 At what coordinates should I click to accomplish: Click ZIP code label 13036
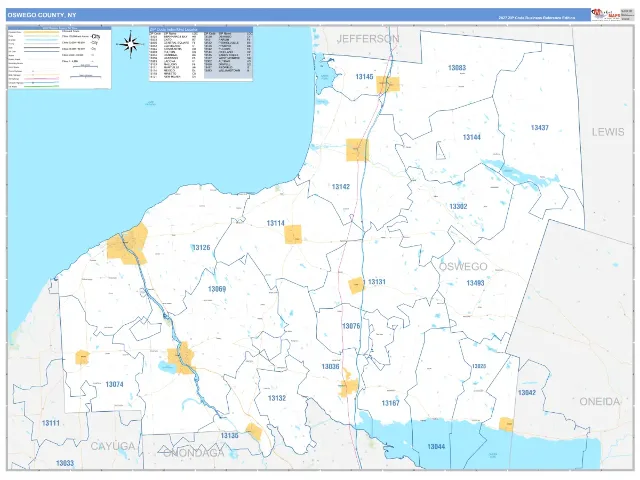click(x=330, y=366)
